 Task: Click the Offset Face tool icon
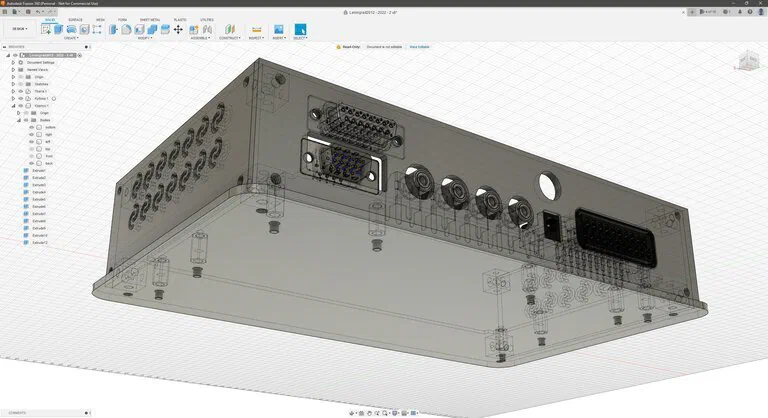(x=165, y=29)
